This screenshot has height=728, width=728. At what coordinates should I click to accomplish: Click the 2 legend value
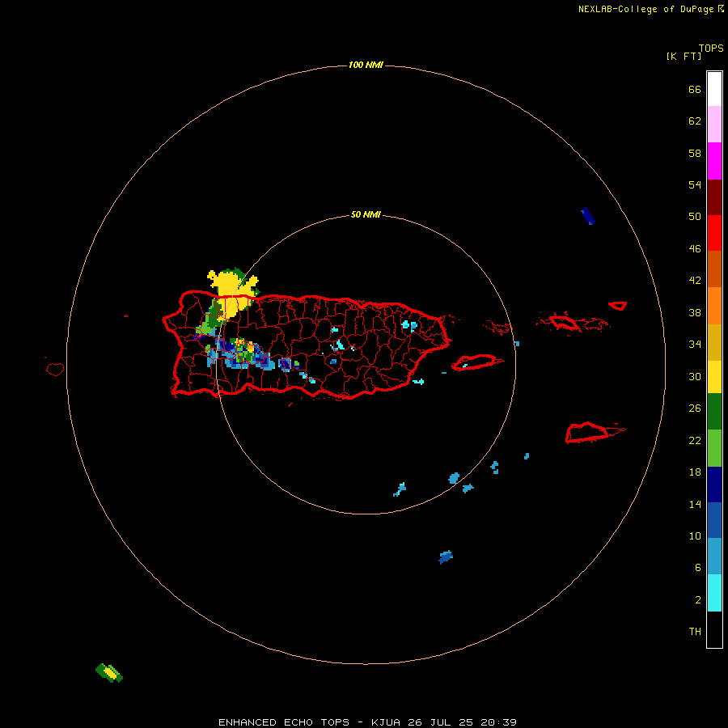pos(697,600)
